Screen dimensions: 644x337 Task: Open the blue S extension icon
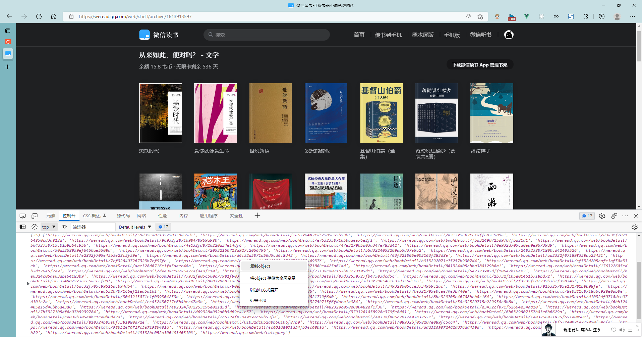click(571, 16)
